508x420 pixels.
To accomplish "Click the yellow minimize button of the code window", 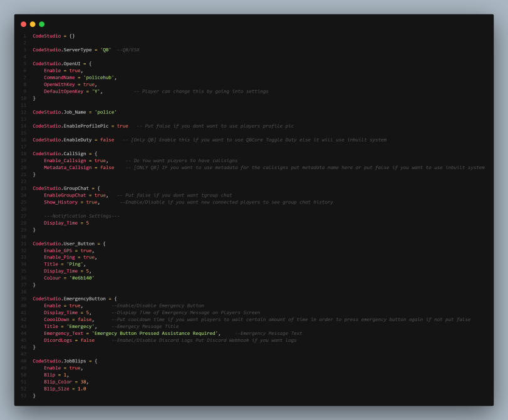I will tap(33, 24).
